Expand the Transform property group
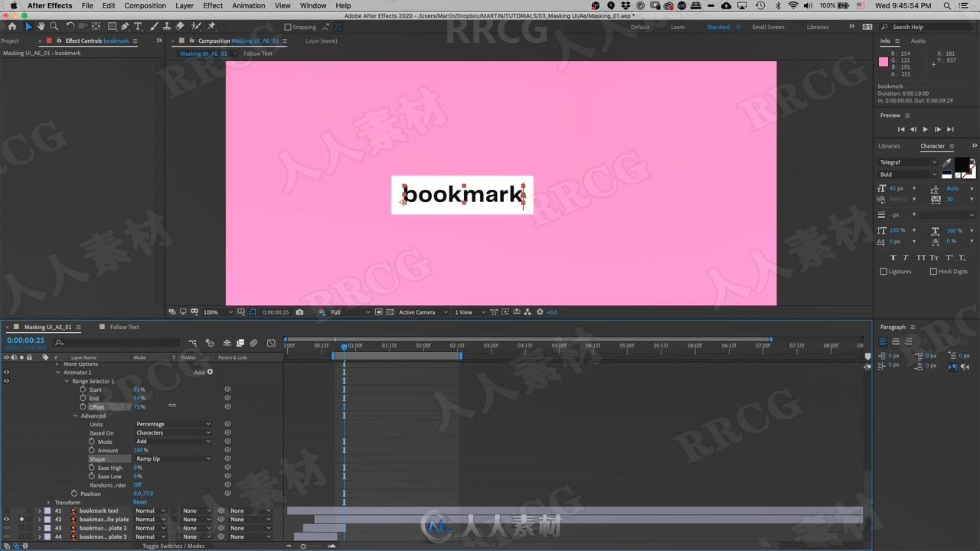The height and width of the screenshot is (551, 980). click(48, 503)
